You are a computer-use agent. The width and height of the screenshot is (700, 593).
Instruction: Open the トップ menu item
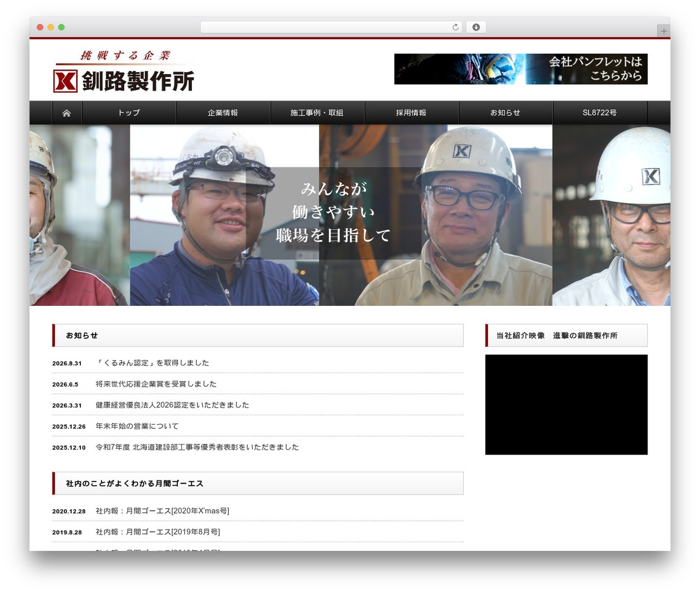[129, 113]
